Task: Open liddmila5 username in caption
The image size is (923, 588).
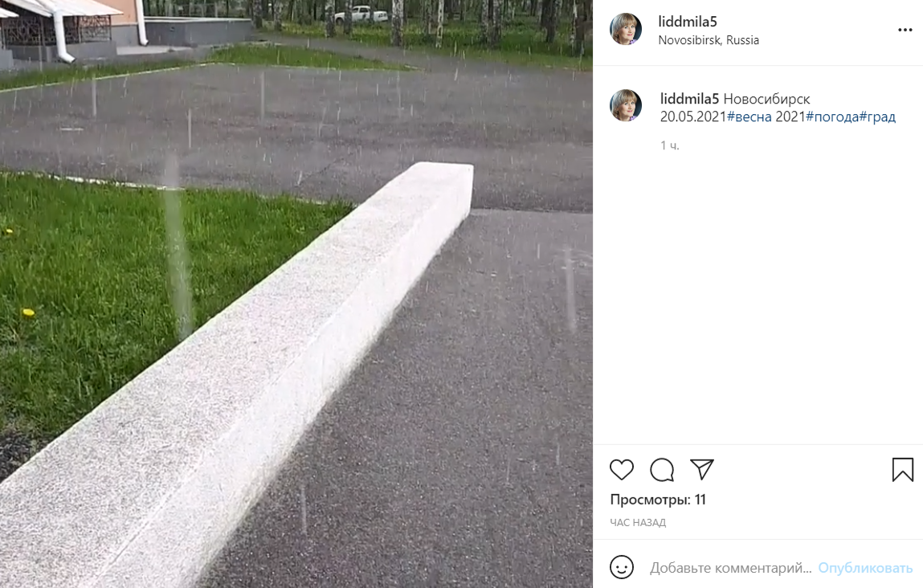Action: point(689,98)
